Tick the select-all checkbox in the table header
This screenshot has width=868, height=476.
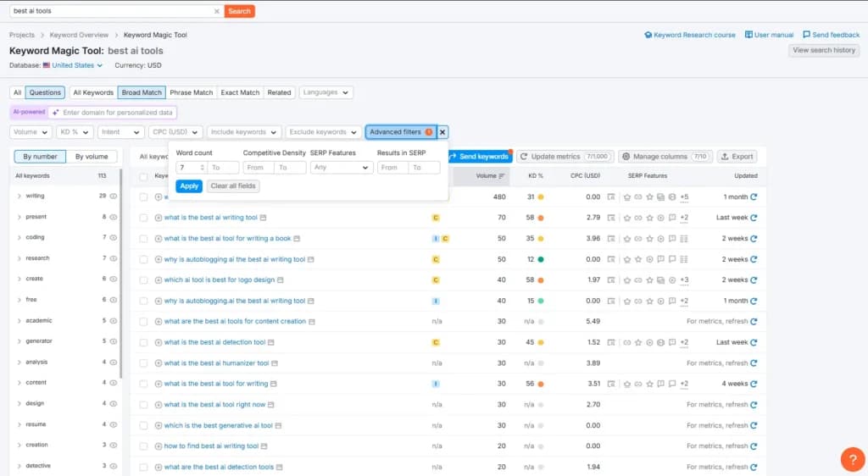pyautogui.click(x=143, y=176)
